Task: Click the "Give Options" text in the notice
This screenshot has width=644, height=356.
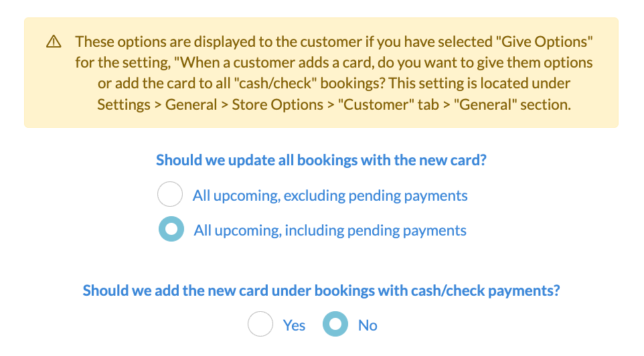Action: pyautogui.click(x=545, y=41)
